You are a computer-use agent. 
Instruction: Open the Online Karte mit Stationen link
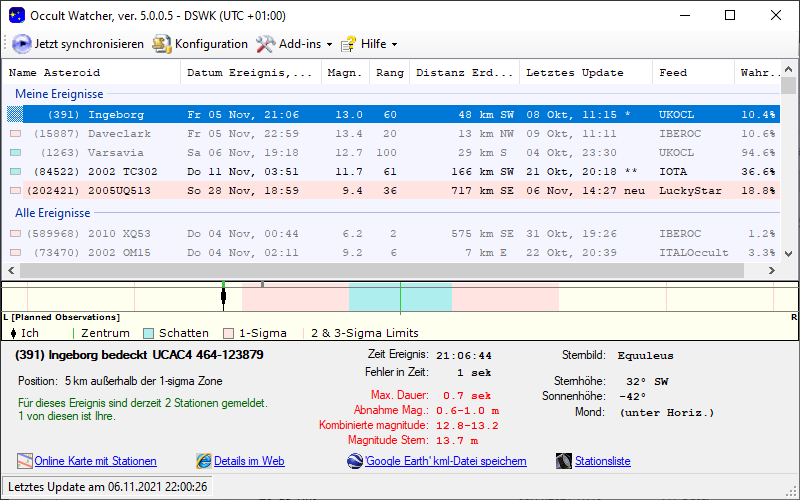[x=95, y=461]
